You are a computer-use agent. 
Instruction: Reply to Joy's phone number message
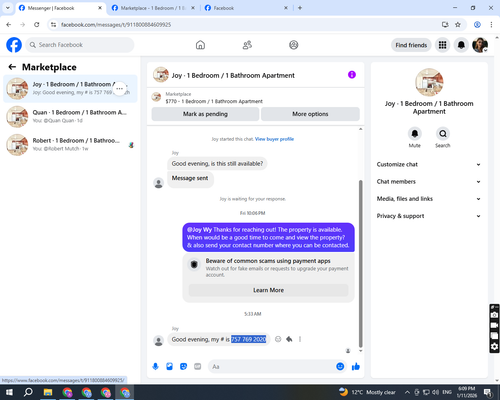pyautogui.click(x=289, y=339)
